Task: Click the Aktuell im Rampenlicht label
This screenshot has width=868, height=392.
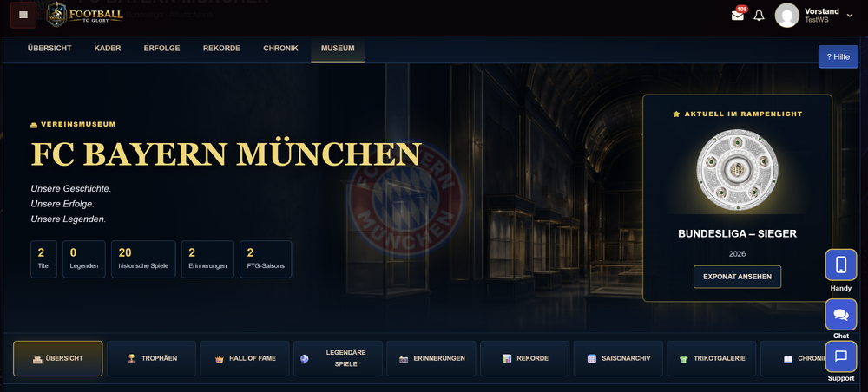Action: click(x=737, y=114)
